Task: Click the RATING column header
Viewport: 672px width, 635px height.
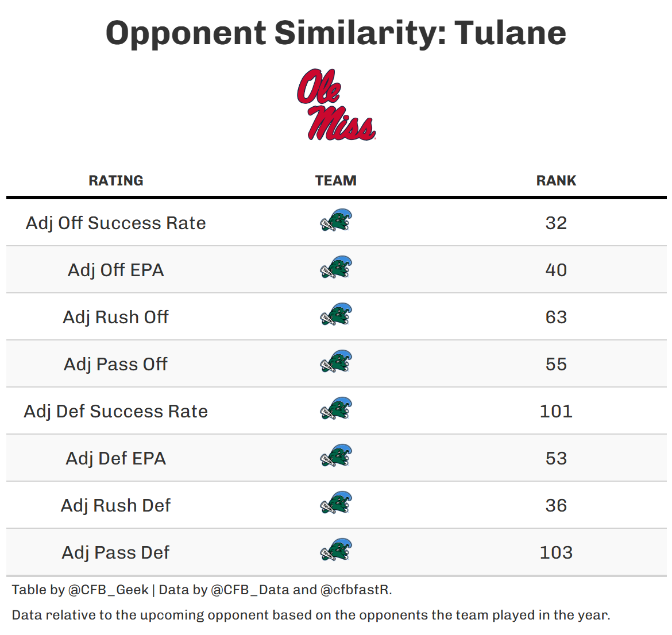Action: click(x=116, y=181)
